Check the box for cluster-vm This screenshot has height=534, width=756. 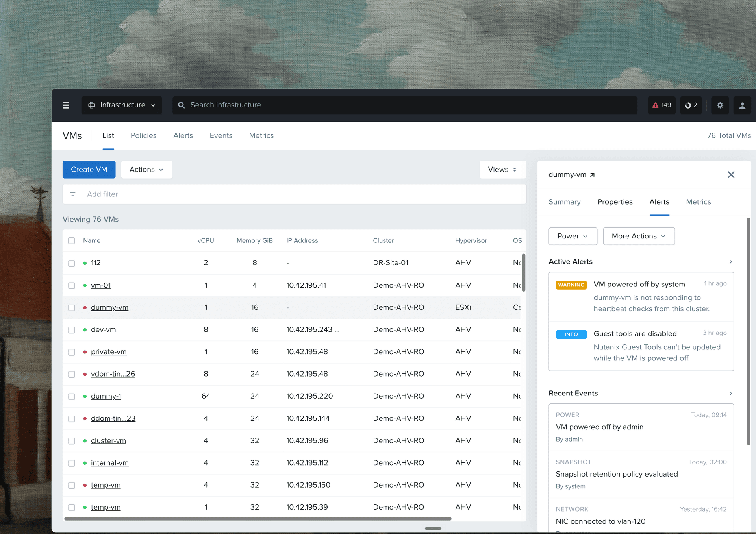(71, 441)
